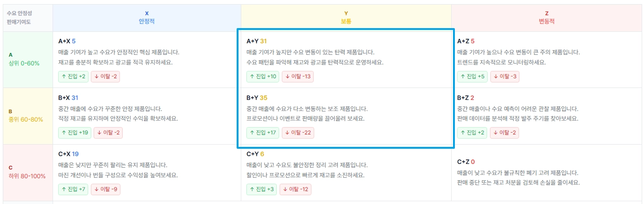Image resolution: width=644 pixels, height=204 pixels.
Task: Click the C+Y 이탈 -12 badge
Action: pyautogui.click(x=296, y=189)
